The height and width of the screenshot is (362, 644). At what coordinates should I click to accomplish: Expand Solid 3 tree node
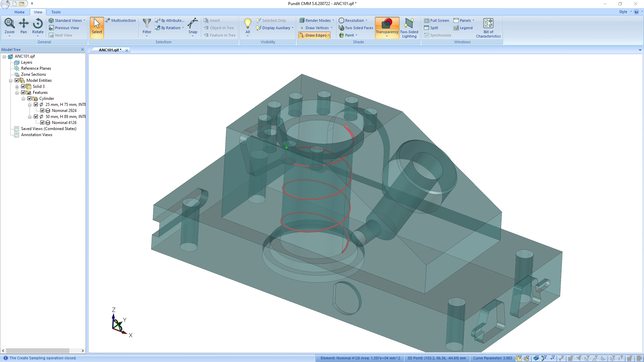[x=17, y=87]
